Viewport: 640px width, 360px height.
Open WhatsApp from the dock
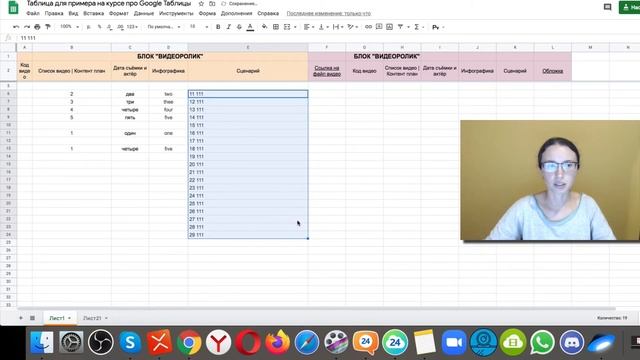(x=542, y=342)
